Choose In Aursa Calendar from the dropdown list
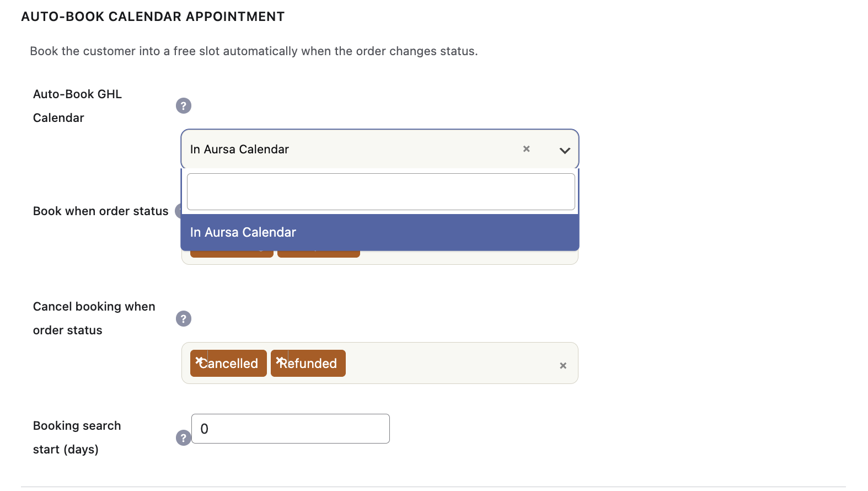Image resolution: width=868 pixels, height=491 pixels. tap(380, 232)
